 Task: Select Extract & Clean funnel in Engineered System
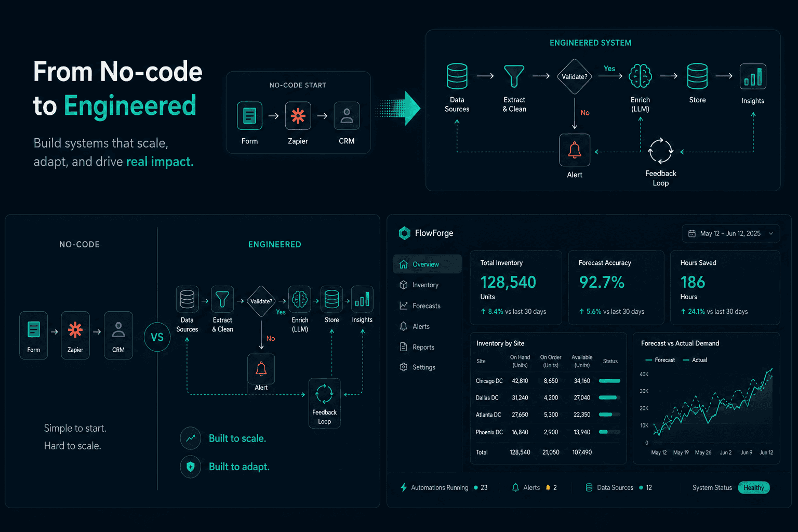[x=514, y=76]
